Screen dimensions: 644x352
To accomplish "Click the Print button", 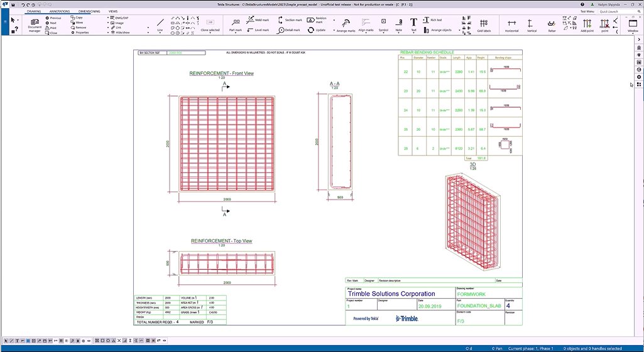I will [x=52, y=28].
